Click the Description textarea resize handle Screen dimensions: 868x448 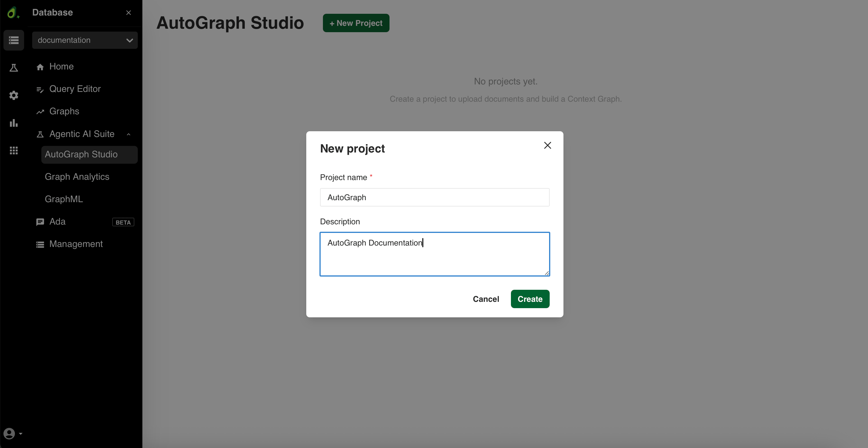coord(547,273)
